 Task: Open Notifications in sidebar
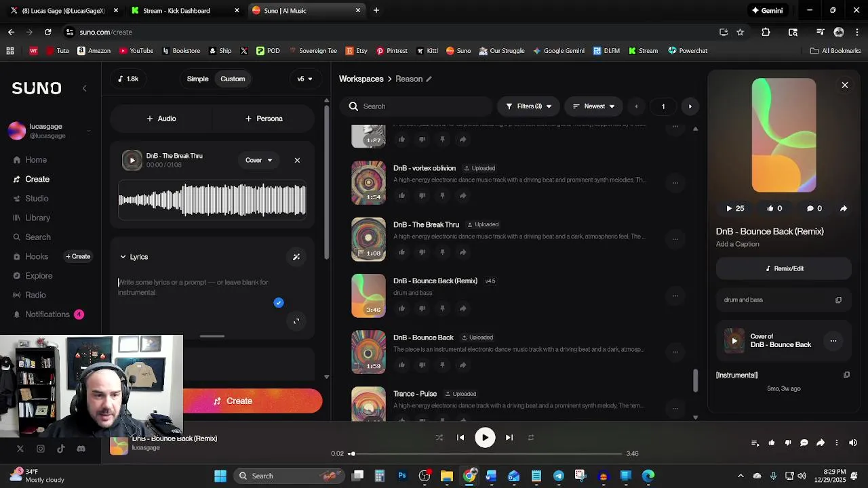click(x=47, y=314)
